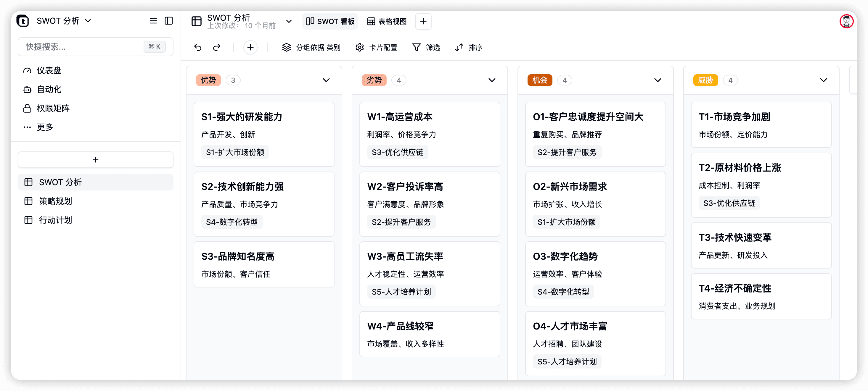Open 排序 sort options
This screenshot has width=868, height=391.
click(x=469, y=48)
